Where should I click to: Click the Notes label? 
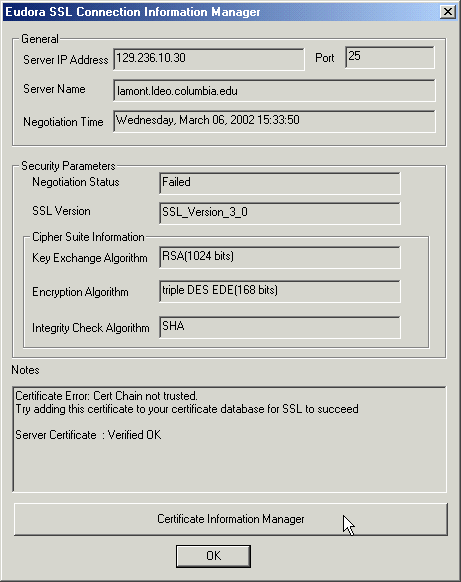tap(25, 370)
